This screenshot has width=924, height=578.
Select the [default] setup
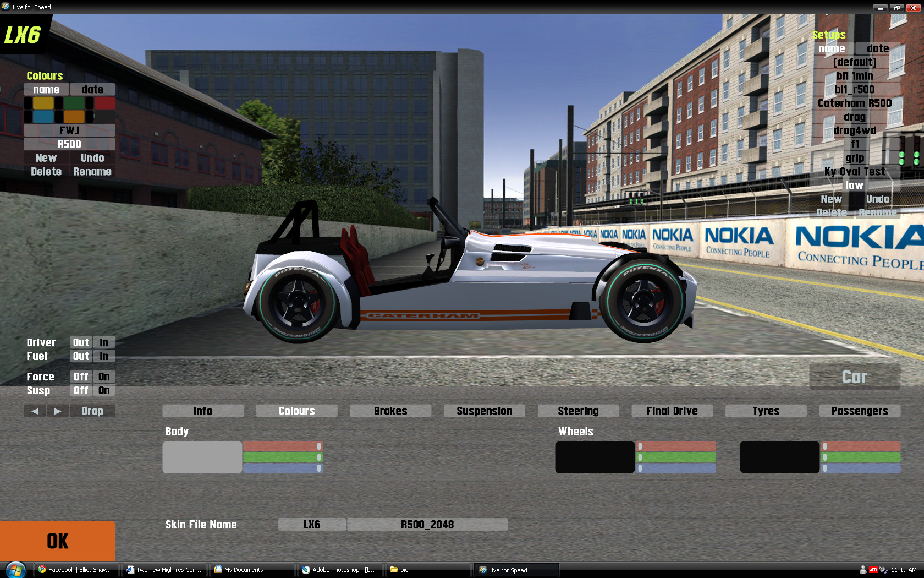tap(855, 62)
